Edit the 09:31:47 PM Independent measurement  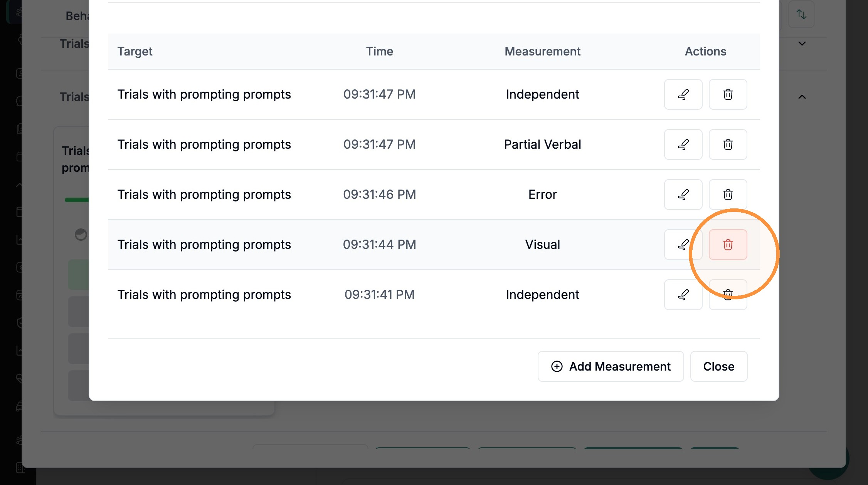[x=683, y=94]
